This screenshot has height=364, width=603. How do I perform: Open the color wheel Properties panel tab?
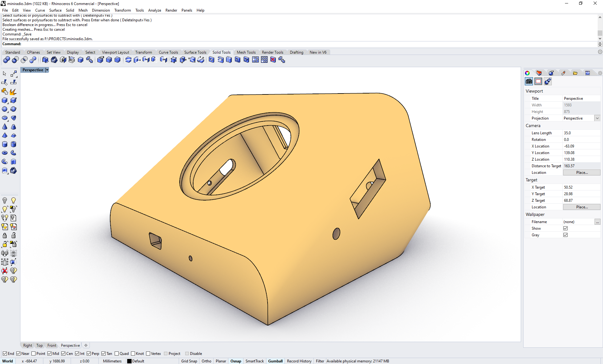click(x=527, y=73)
